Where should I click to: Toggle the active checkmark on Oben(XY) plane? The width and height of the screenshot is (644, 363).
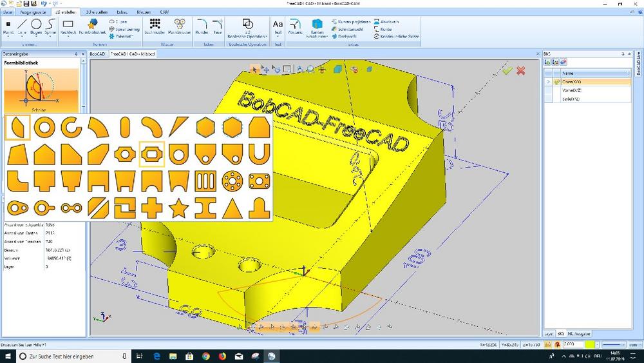click(x=557, y=82)
